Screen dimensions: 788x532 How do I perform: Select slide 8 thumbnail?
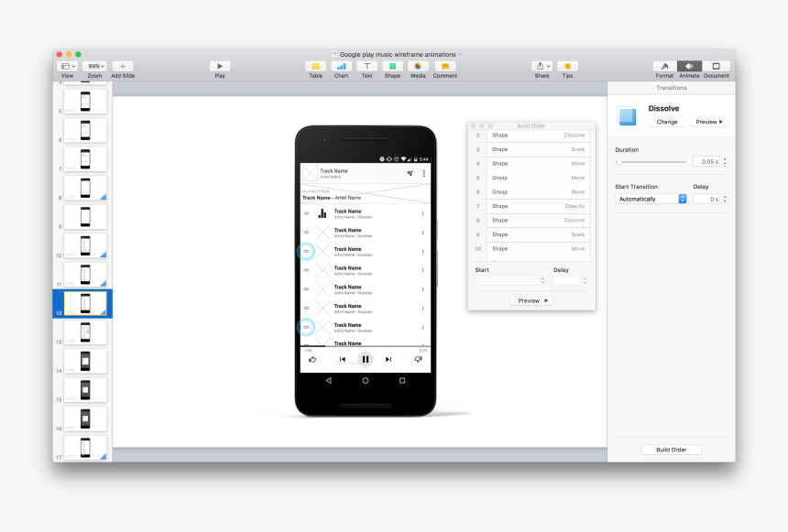point(85,189)
